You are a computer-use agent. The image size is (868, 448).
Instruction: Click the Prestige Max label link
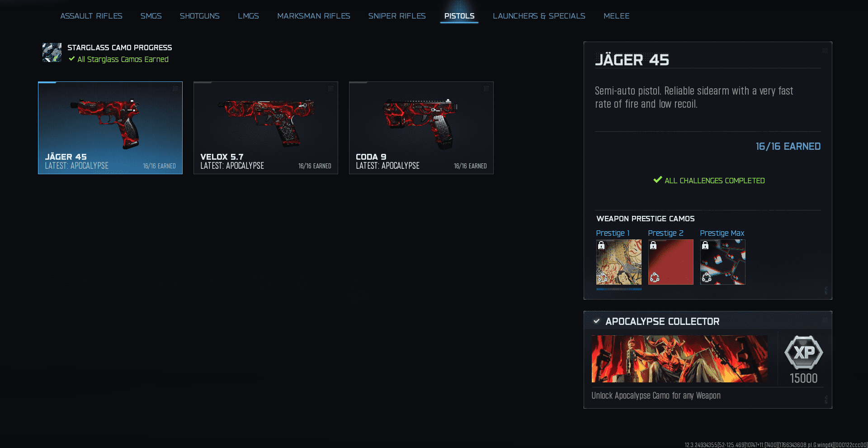(722, 233)
